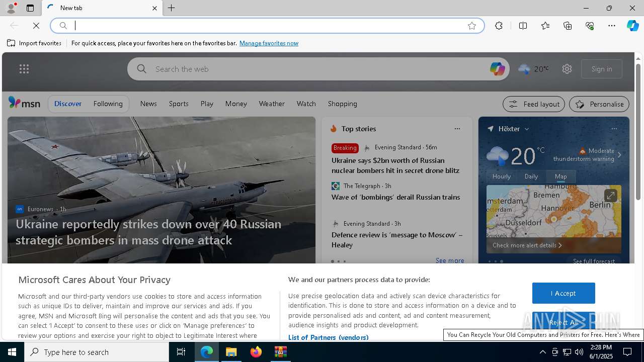Close the New tab tab
The height and width of the screenshot is (362, 644).
[154, 8]
